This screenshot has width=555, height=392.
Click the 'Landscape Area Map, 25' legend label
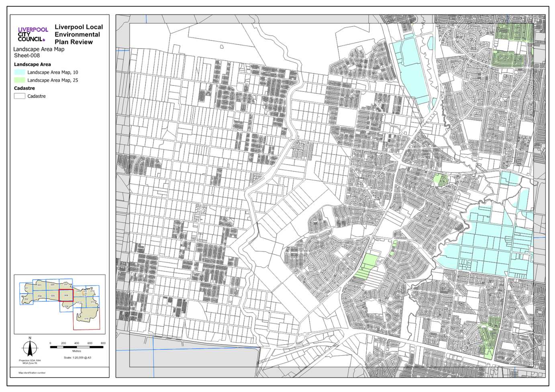(x=53, y=80)
